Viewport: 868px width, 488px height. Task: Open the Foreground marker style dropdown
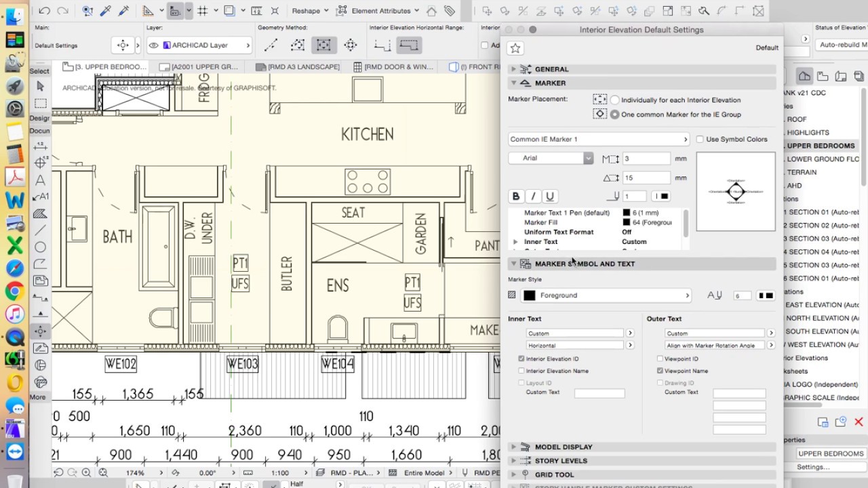pyautogui.click(x=606, y=296)
